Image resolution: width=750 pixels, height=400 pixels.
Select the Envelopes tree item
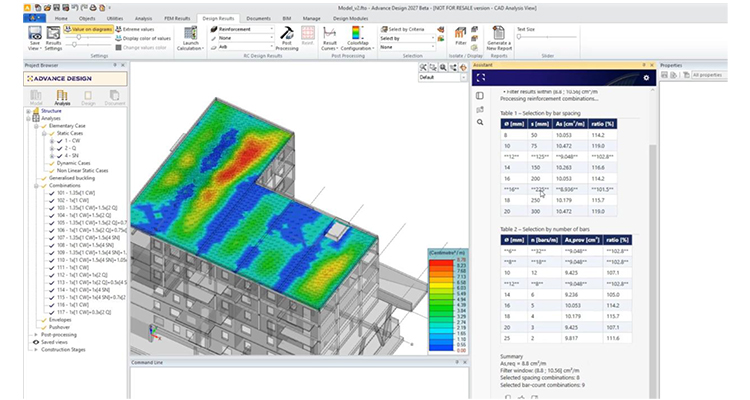[60, 320]
